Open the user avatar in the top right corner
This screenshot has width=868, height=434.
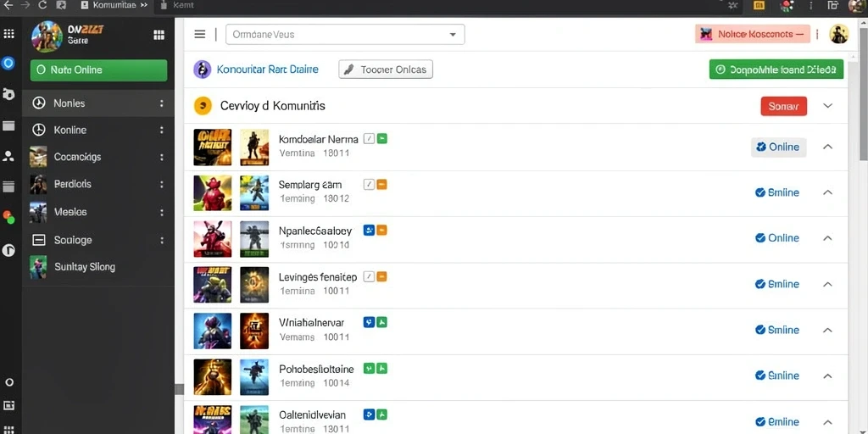tap(838, 34)
